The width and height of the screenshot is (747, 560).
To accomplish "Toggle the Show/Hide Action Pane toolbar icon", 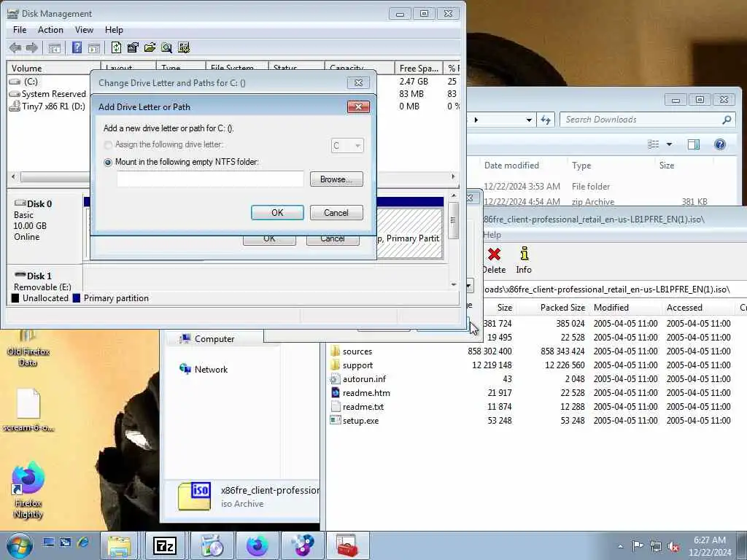I will coord(94,47).
